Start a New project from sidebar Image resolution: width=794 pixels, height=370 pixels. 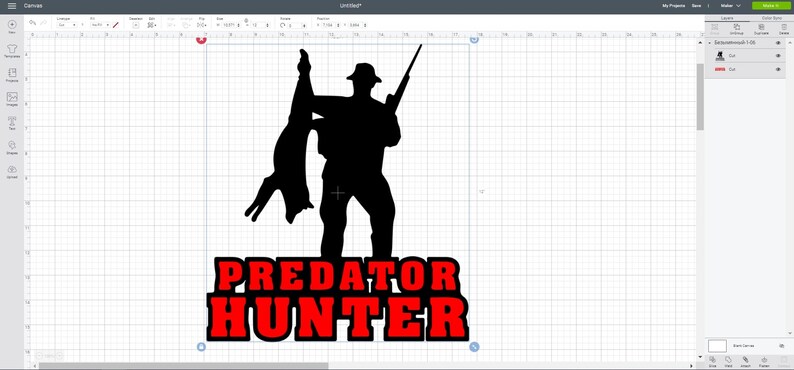click(12, 26)
